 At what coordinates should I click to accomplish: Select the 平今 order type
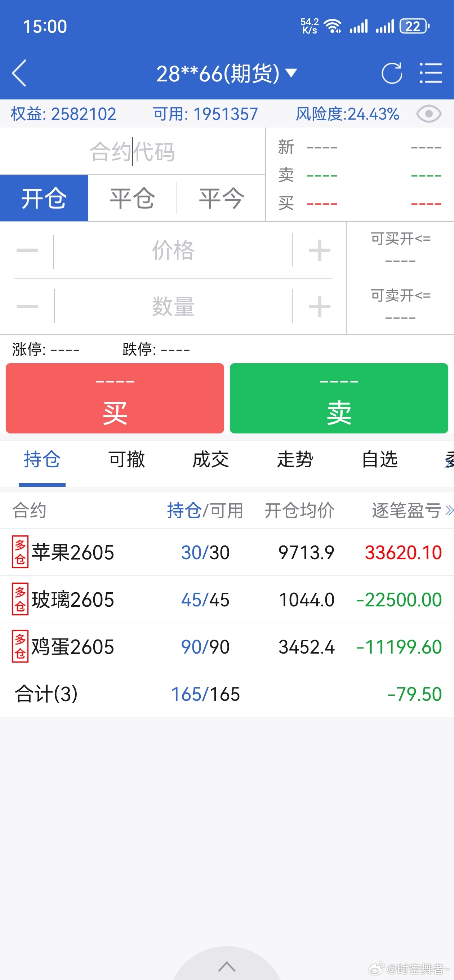coord(221,198)
